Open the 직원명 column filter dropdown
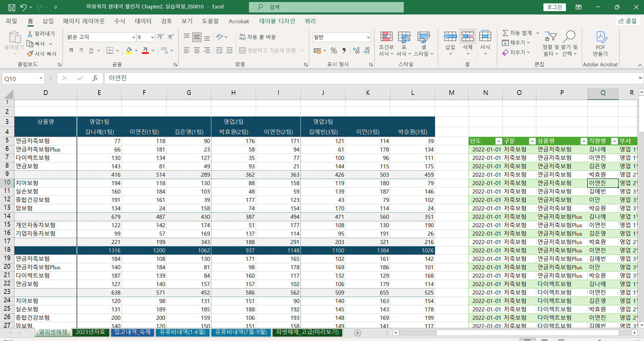 click(x=614, y=141)
